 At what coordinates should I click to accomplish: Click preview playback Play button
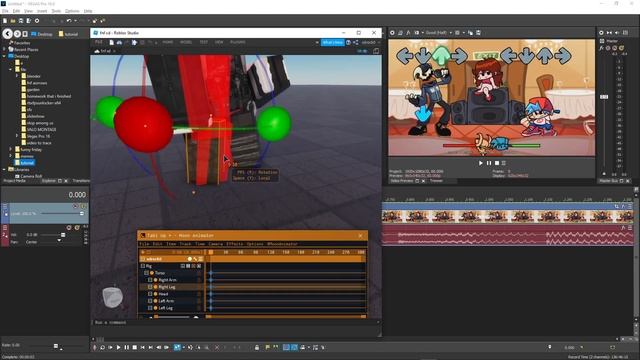480,163
